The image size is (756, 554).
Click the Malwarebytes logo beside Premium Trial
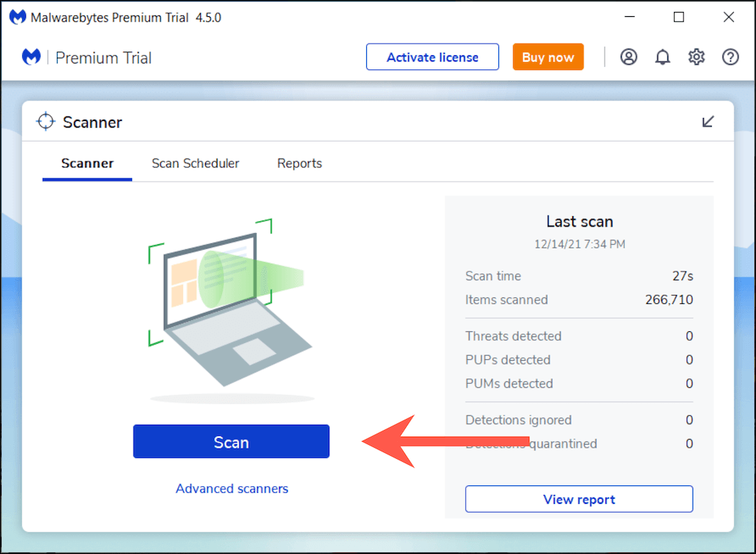(31, 57)
